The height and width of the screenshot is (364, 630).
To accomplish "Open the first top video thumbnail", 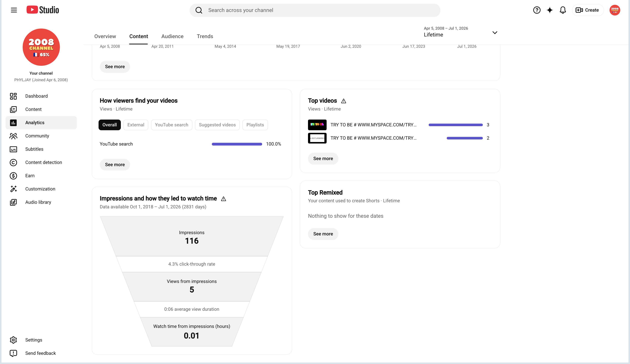I will click(317, 125).
